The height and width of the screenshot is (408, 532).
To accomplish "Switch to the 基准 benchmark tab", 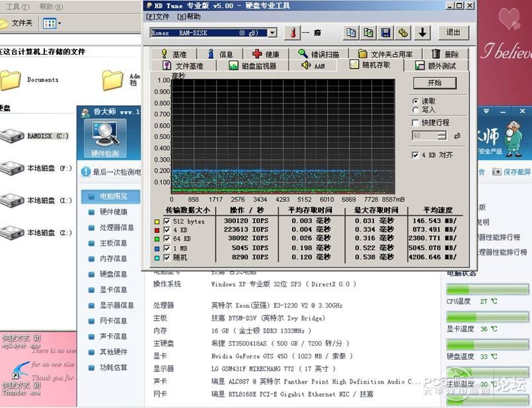I will 174,54.
